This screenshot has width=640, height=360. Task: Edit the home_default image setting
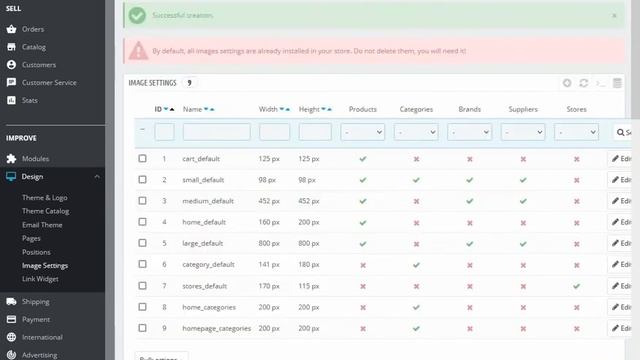[x=621, y=222]
